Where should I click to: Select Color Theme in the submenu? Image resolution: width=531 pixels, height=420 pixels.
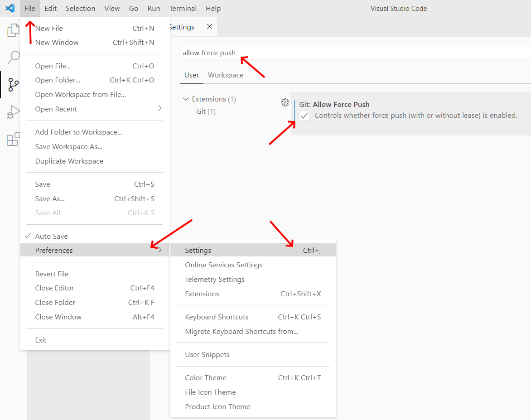tap(206, 378)
